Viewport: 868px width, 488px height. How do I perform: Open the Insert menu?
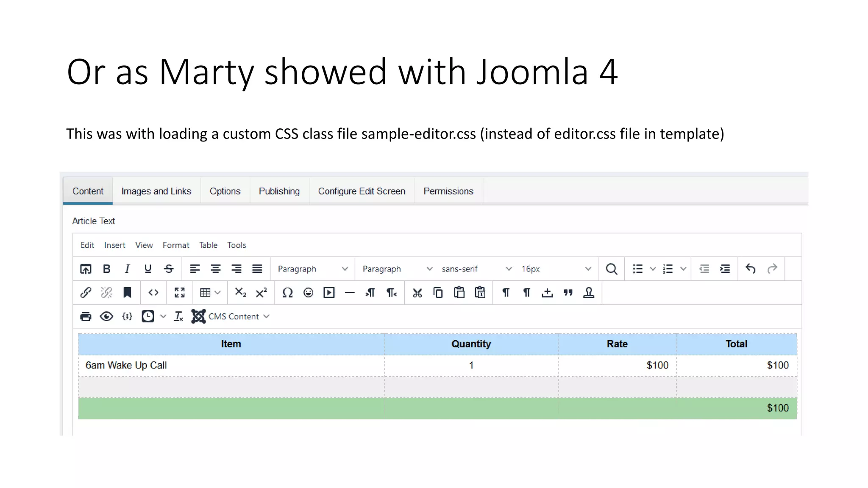(x=115, y=245)
